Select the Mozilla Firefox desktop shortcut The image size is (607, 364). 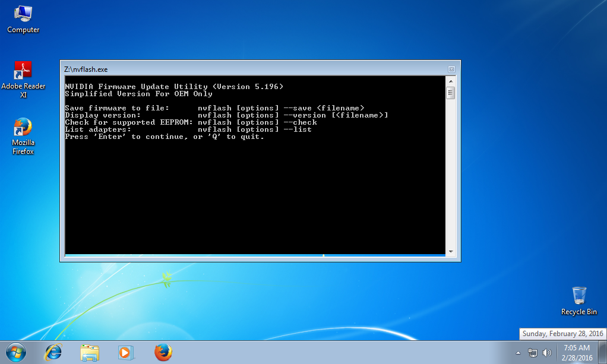[23, 137]
